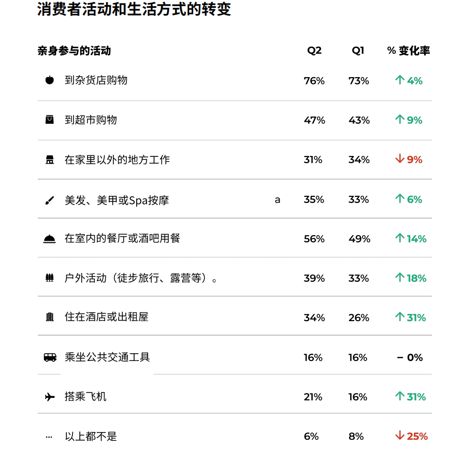This screenshot has height=476, width=449.
Task: Click the red down arrow beside 25%
Action: (400, 435)
